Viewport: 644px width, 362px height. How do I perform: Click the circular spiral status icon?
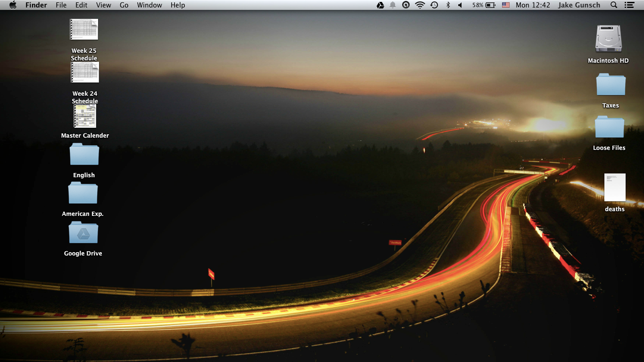[x=406, y=5]
